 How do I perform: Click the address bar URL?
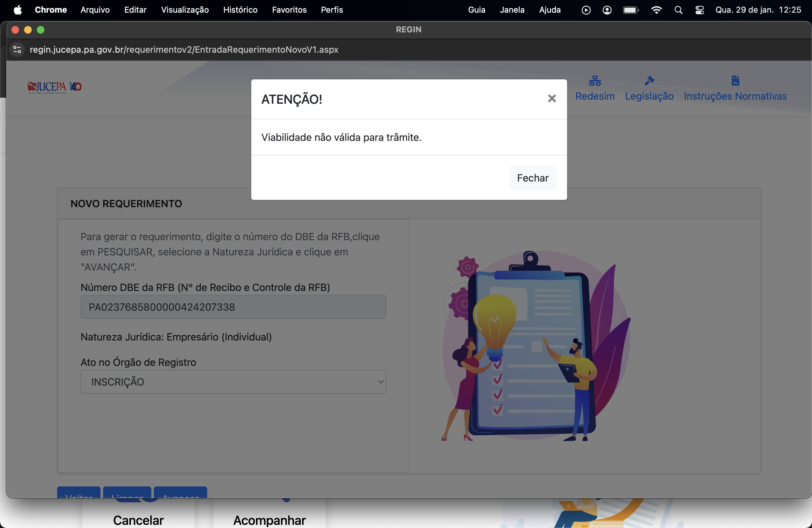click(184, 50)
